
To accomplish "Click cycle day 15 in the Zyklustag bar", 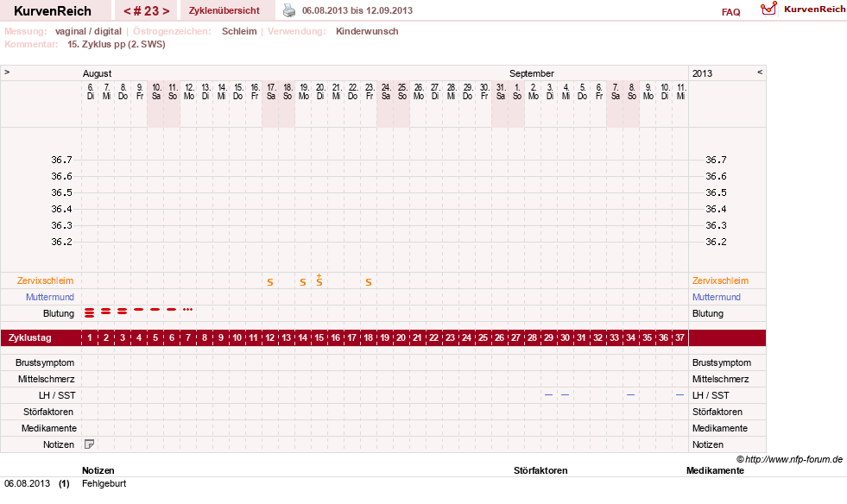I will (319, 337).
